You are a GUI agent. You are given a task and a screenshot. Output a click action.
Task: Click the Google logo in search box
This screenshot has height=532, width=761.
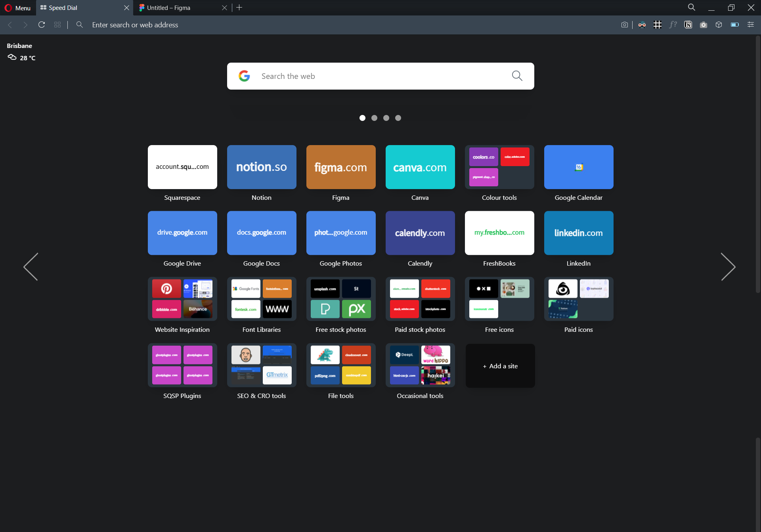click(244, 76)
